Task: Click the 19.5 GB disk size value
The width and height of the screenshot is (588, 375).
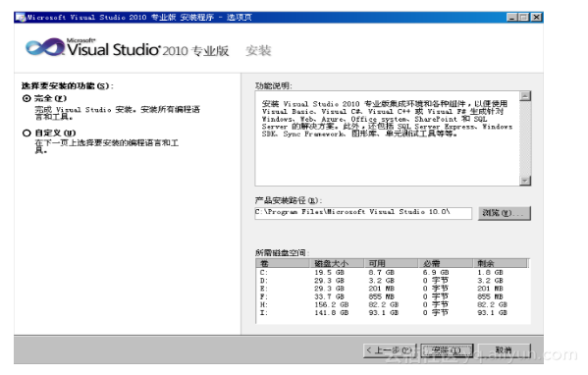Action: pos(329,273)
